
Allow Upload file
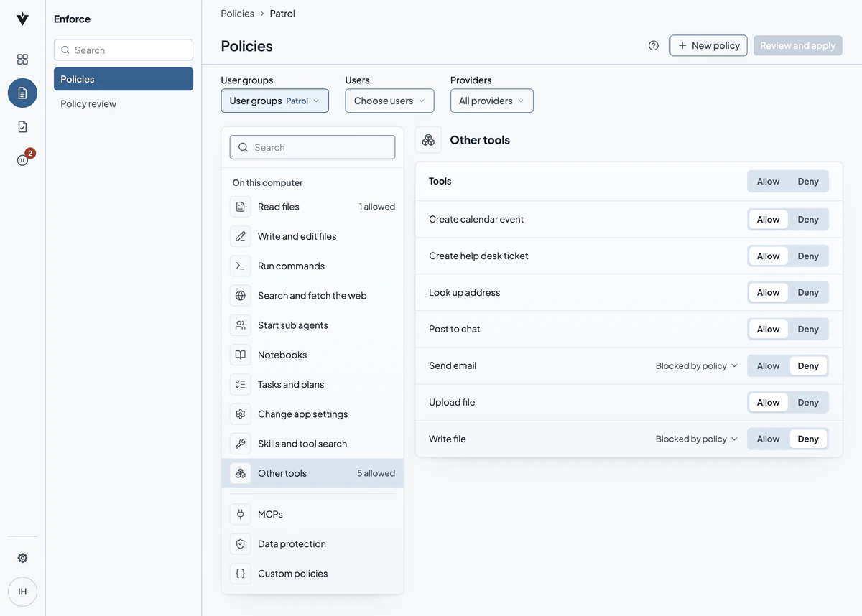(768, 403)
